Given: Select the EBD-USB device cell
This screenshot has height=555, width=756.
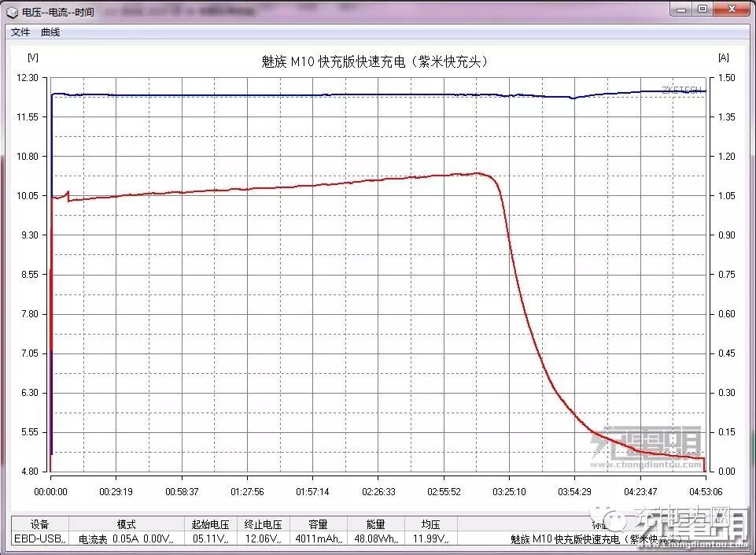Looking at the screenshot, I should coord(40,538).
